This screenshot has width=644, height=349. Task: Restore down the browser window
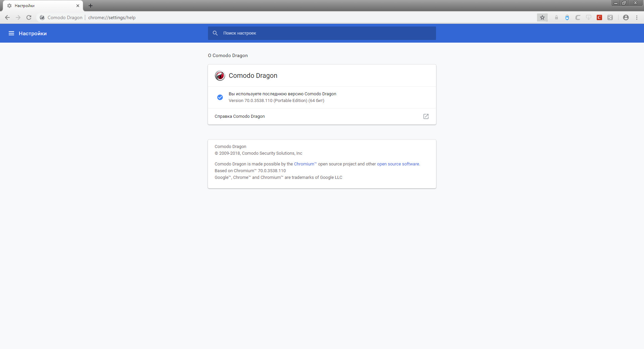click(624, 3)
